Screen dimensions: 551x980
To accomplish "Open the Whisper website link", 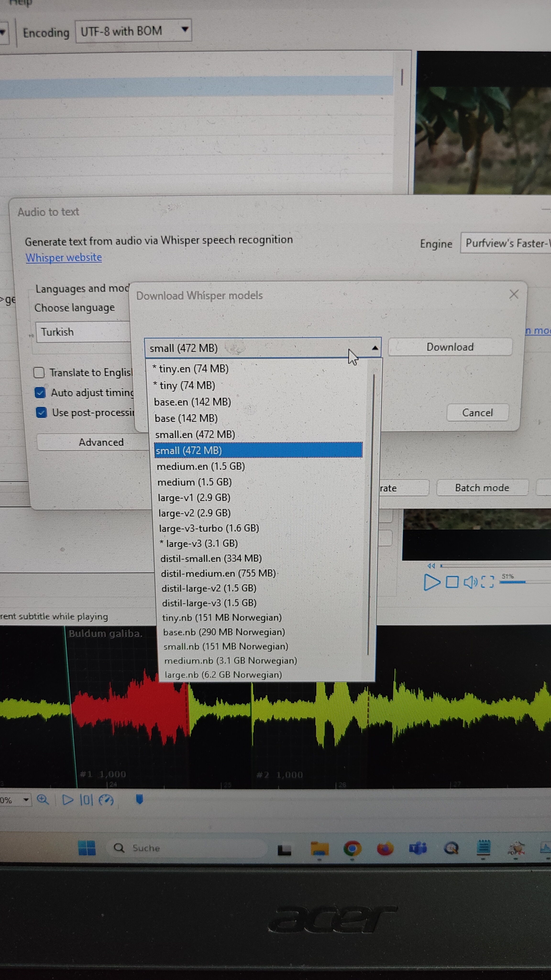I will (x=64, y=257).
